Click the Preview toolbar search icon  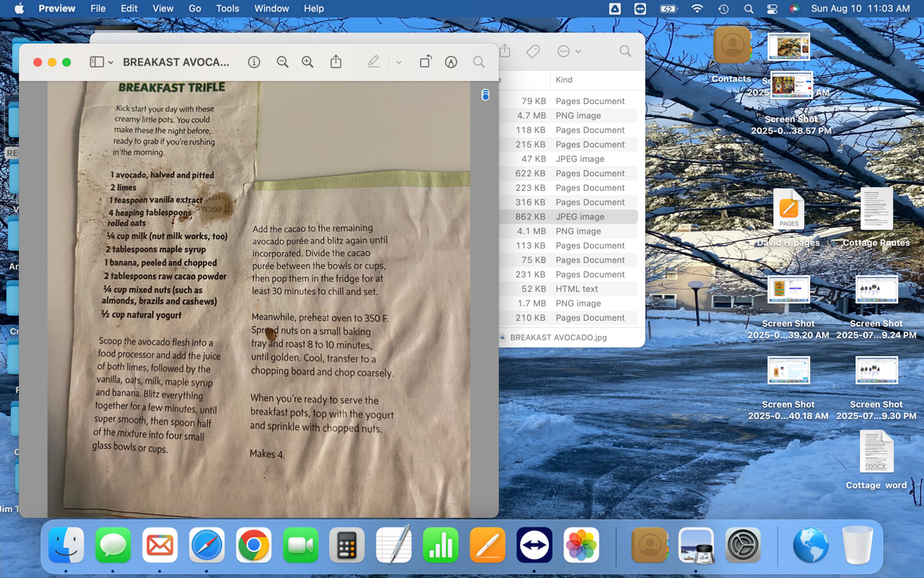[x=479, y=62]
